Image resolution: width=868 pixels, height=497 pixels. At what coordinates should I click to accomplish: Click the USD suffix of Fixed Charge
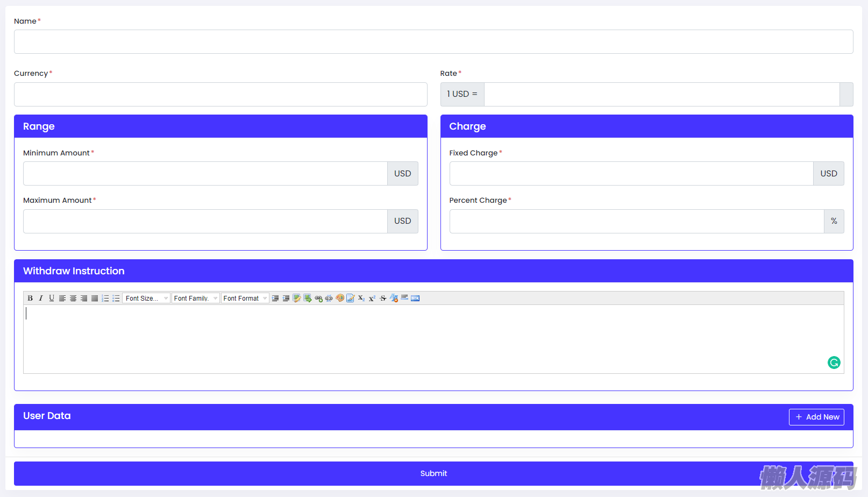pyautogui.click(x=829, y=174)
